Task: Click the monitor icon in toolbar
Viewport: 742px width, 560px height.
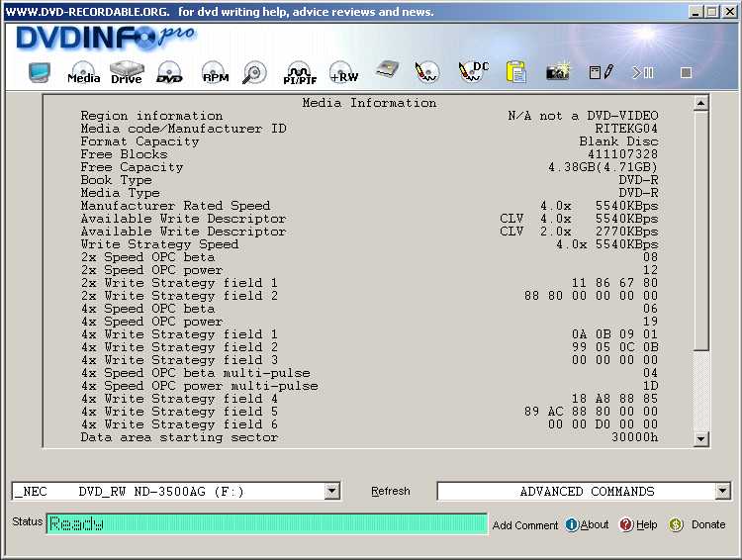Action: point(39,72)
